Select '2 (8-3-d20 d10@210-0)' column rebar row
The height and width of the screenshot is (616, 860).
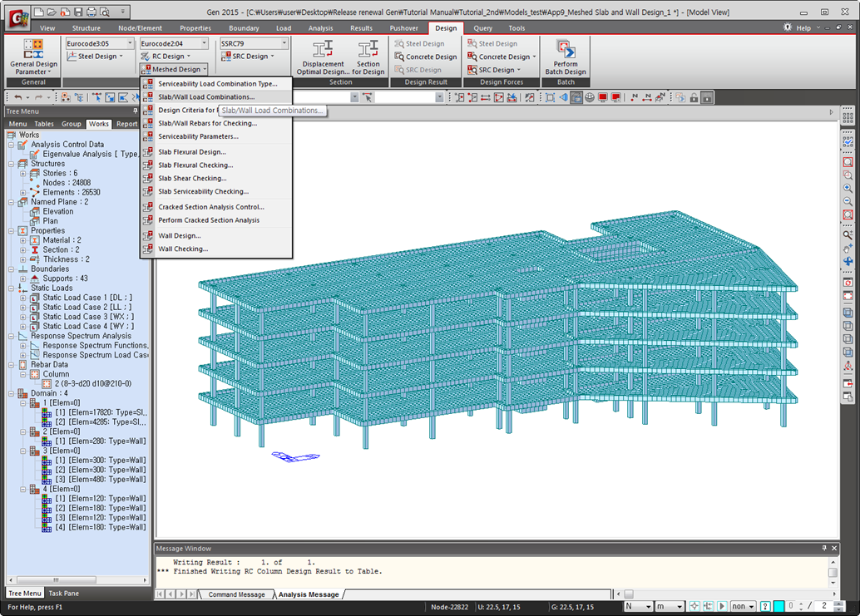point(93,383)
